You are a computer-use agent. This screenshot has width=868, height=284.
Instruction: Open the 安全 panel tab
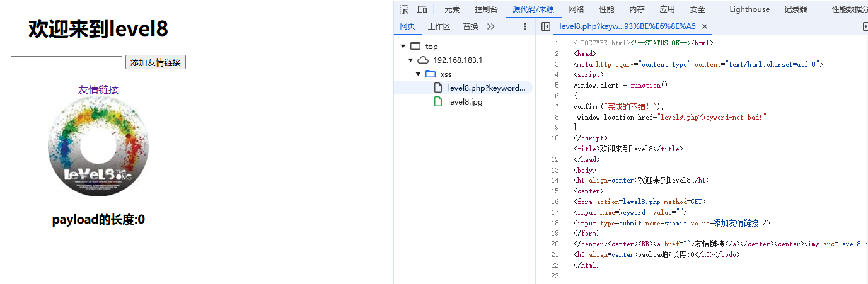697,9
